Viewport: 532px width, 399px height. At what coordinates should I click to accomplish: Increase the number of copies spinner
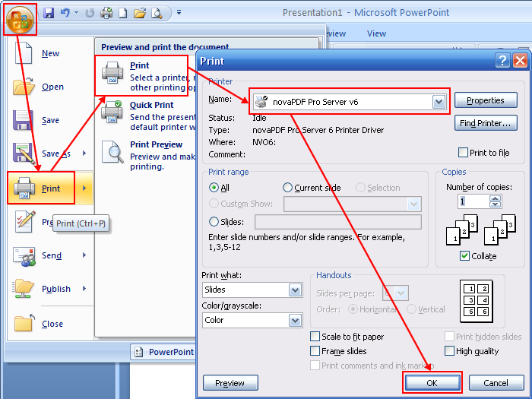click(x=495, y=199)
